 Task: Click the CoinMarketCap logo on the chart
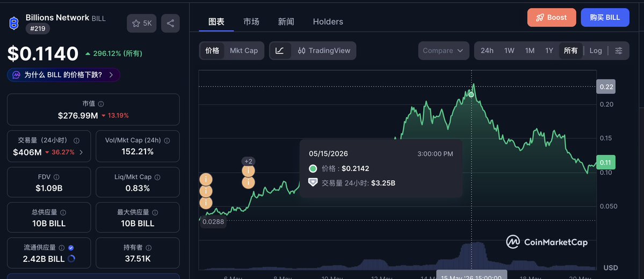tap(547, 242)
